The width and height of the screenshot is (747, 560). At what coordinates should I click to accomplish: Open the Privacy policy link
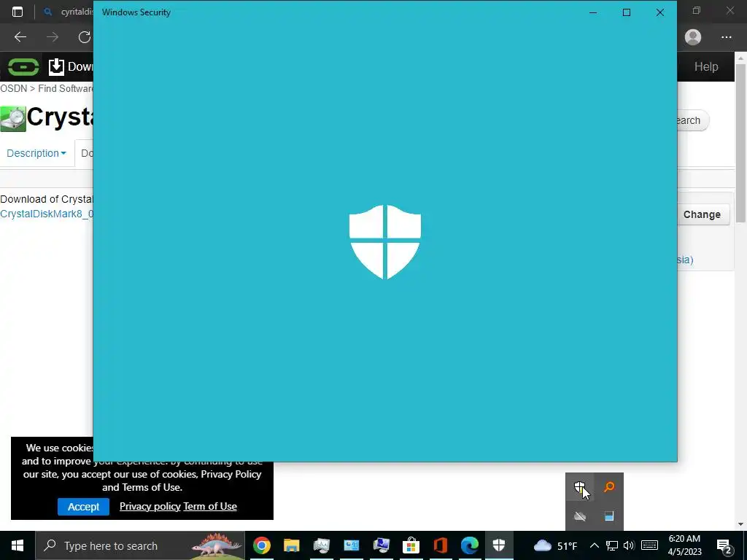click(150, 506)
